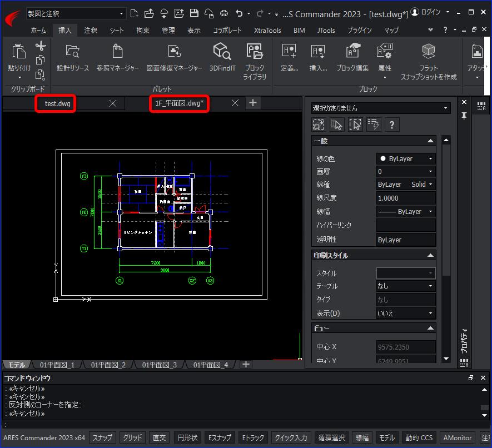Toggle グリッド display in status bar

click(132, 437)
